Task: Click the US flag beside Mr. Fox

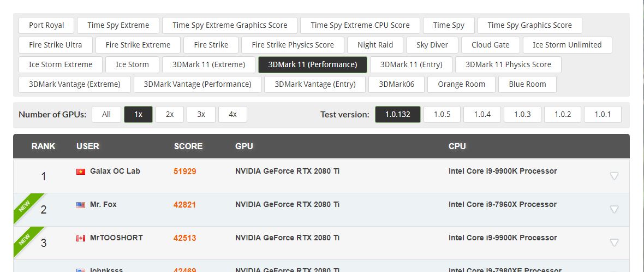Action: (81, 205)
